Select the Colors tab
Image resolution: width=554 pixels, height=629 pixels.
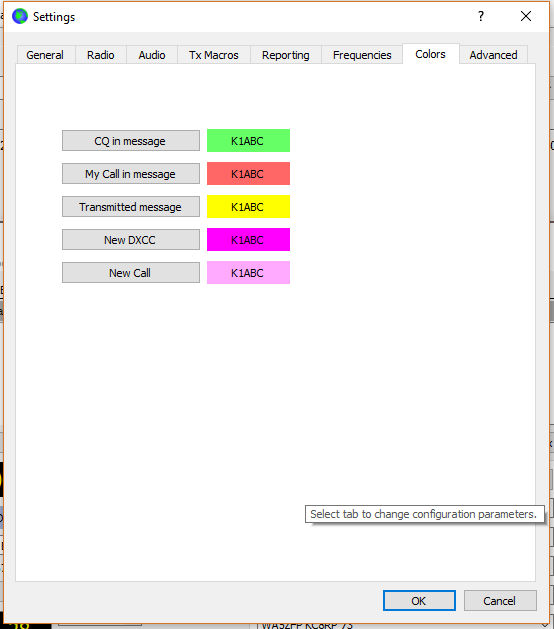pos(430,54)
